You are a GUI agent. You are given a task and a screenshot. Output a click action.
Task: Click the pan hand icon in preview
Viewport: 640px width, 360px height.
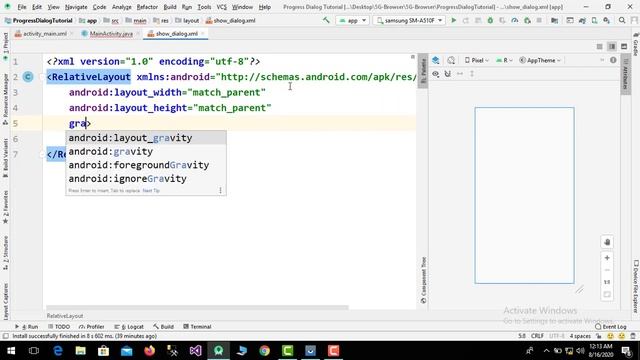click(607, 242)
